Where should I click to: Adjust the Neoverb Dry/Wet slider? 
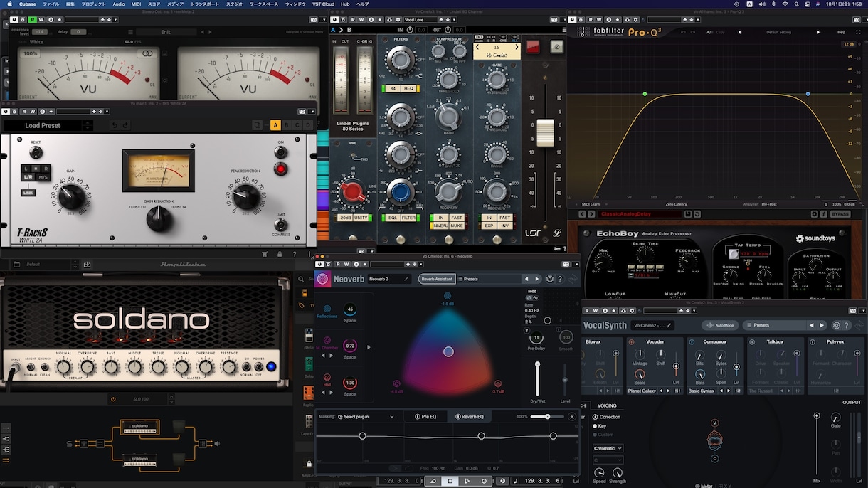[x=538, y=378]
